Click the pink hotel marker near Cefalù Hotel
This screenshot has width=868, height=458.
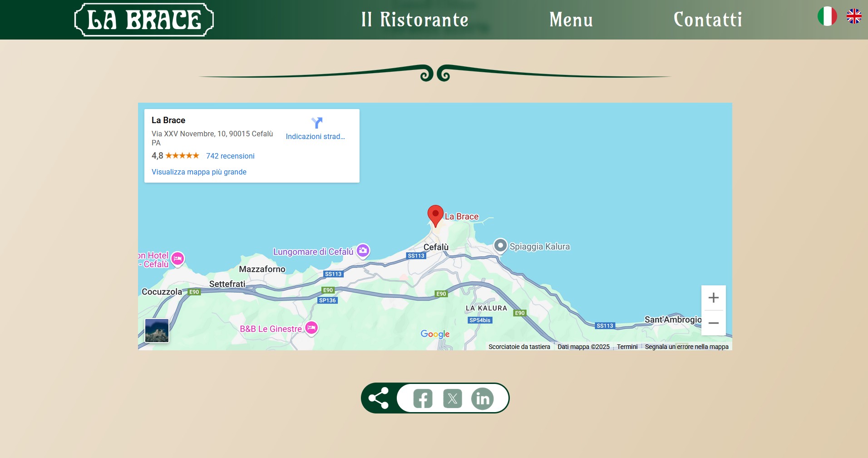coord(178,259)
